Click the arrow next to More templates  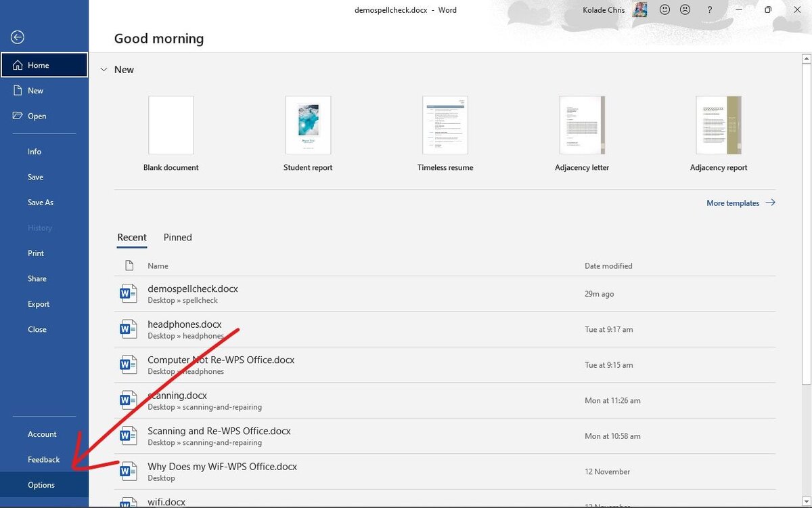click(770, 203)
